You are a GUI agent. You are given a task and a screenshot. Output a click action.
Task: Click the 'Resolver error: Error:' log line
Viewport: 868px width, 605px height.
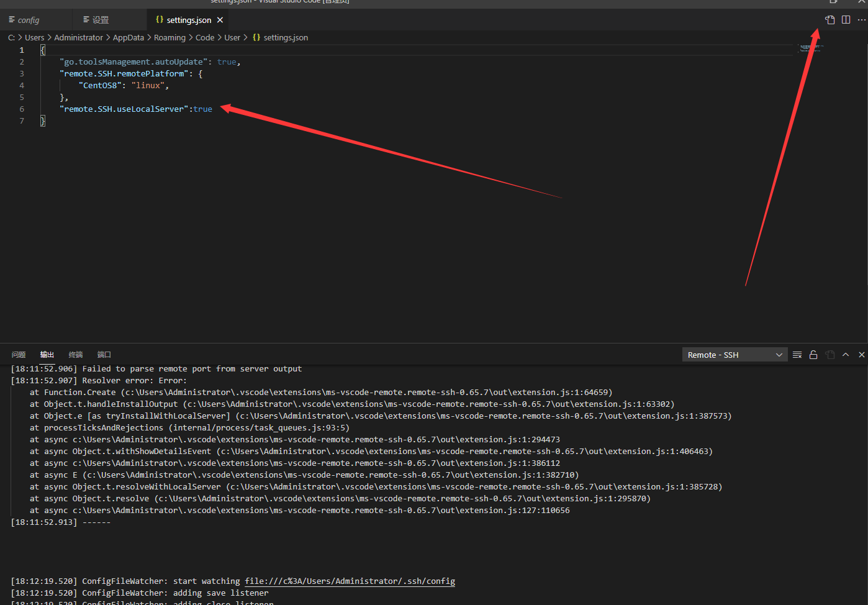click(x=99, y=381)
